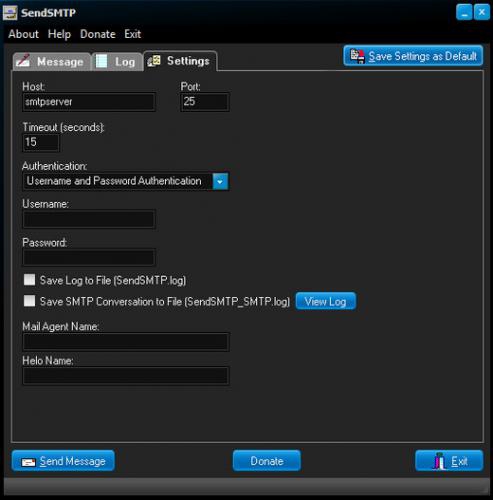Switch to the Message tab
The image size is (493, 500).
(52, 62)
